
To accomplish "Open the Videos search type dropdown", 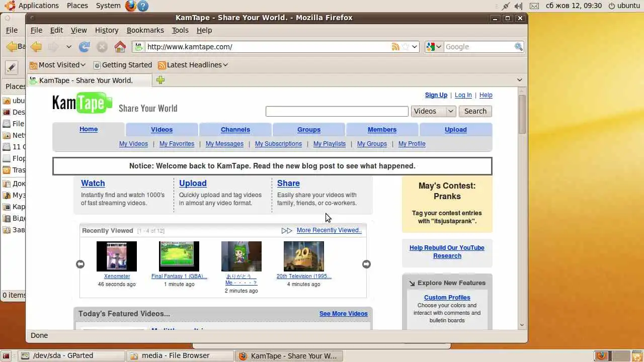I will [433, 111].
